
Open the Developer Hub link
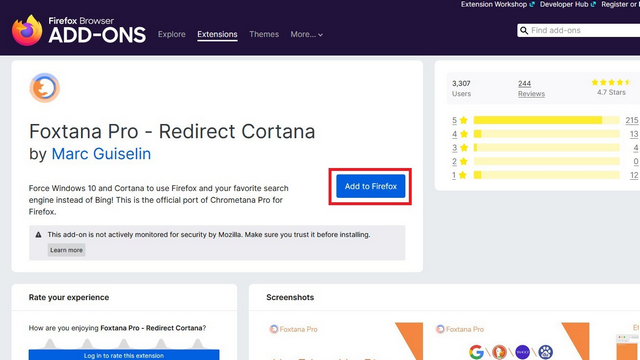(568, 4)
